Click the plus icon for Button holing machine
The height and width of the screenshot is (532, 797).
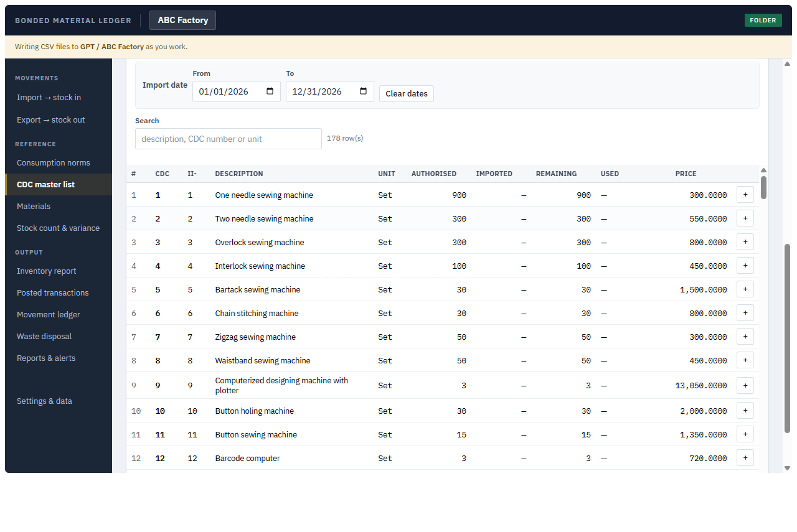[x=745, y=411]
